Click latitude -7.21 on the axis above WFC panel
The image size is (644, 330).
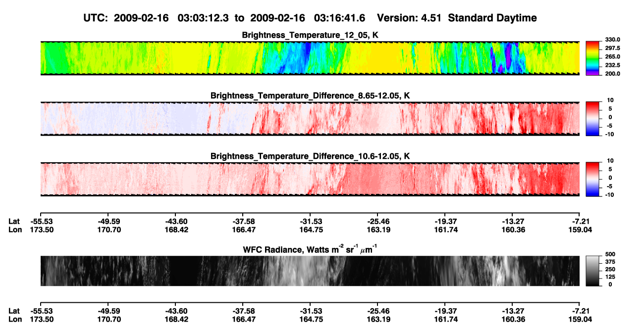[581, 222]
